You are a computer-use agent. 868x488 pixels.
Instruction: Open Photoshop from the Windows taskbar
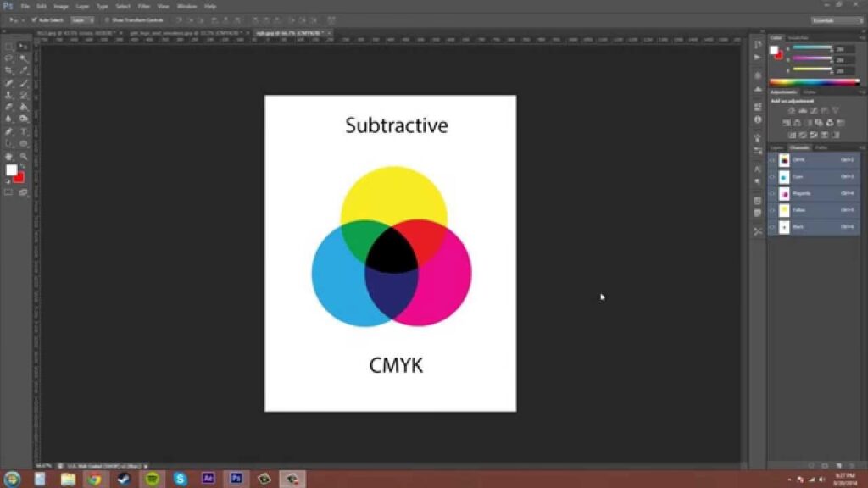coord(236,479)
